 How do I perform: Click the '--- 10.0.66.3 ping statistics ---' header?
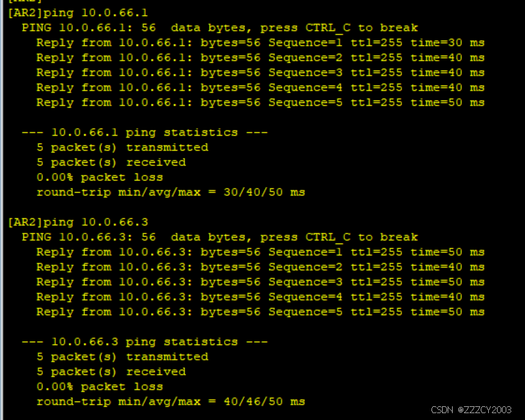pos(145,341)
